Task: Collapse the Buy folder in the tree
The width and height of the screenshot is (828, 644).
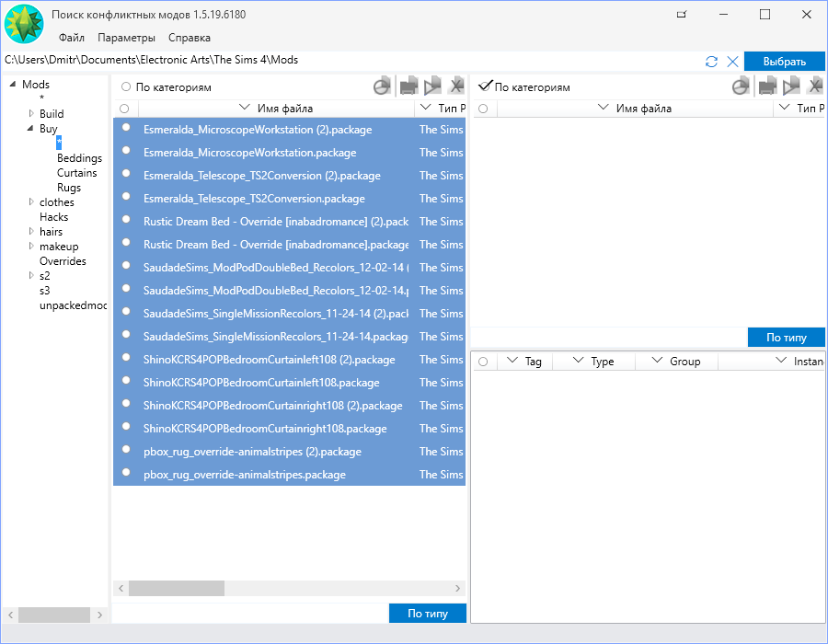Action: (30, 129)
